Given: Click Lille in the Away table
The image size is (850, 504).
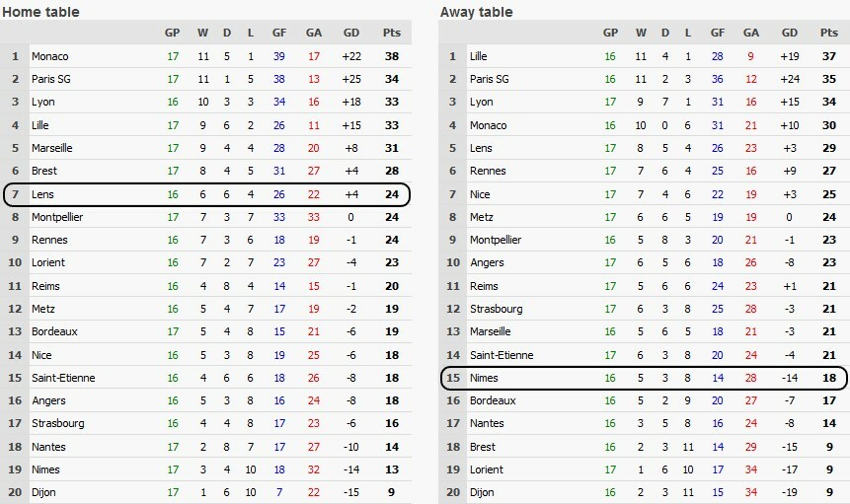Looking at the screenshot, I should tap(480, 56).
